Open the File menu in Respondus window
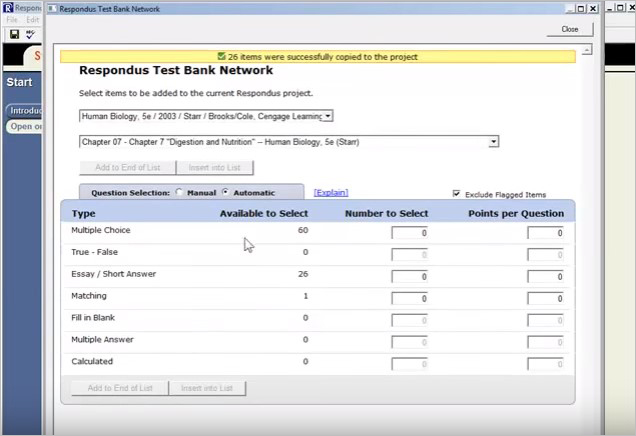Viewport: 636px width, 436px height. (x=12, y=20)
